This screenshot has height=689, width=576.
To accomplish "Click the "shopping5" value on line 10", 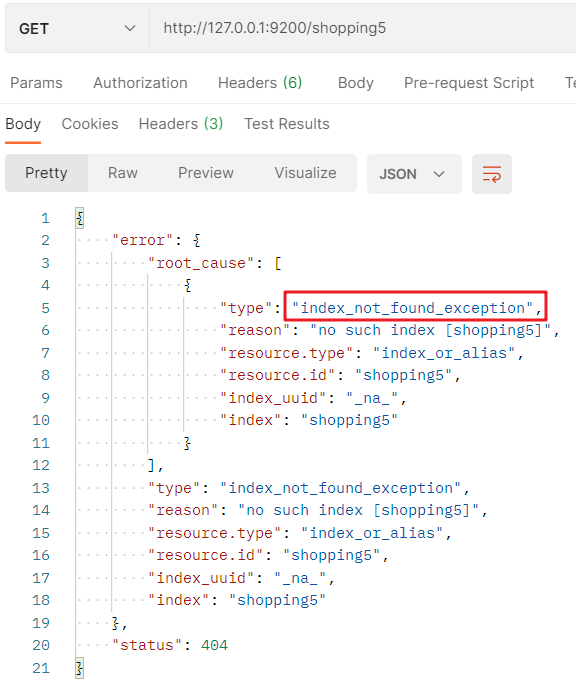I will pyautogui.click(x=349, y=421).
